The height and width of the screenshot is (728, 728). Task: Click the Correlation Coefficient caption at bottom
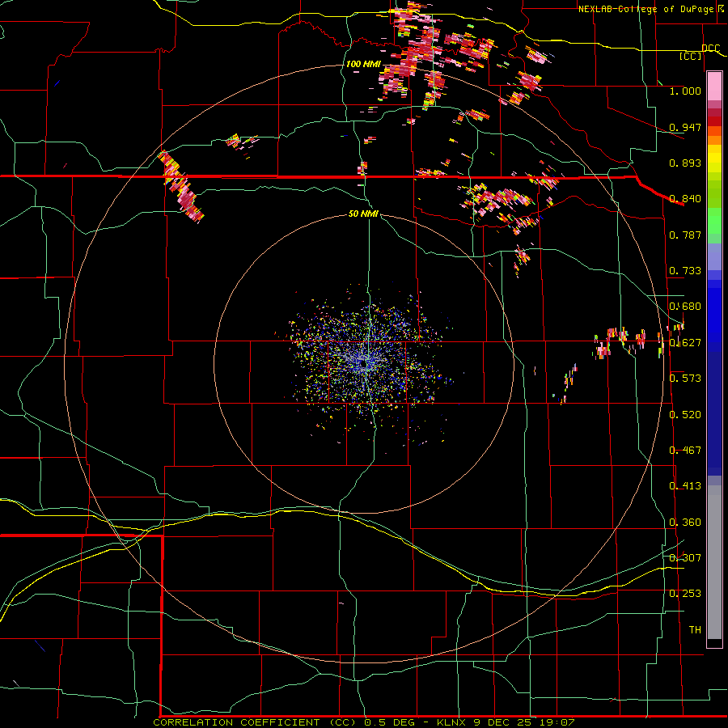[x=364, y=722]
